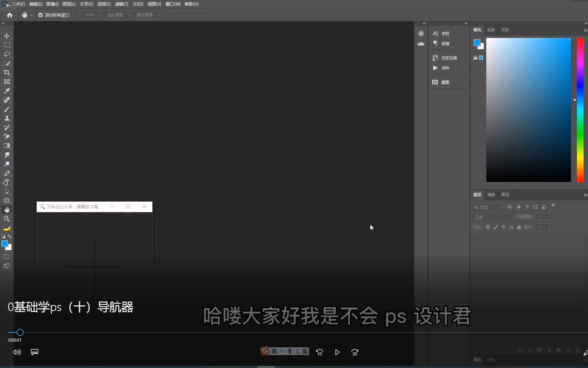The width and height of the screenshot is (588, 368).
Task: Switch to the 色板 tab
Action: tap(491, 30)
